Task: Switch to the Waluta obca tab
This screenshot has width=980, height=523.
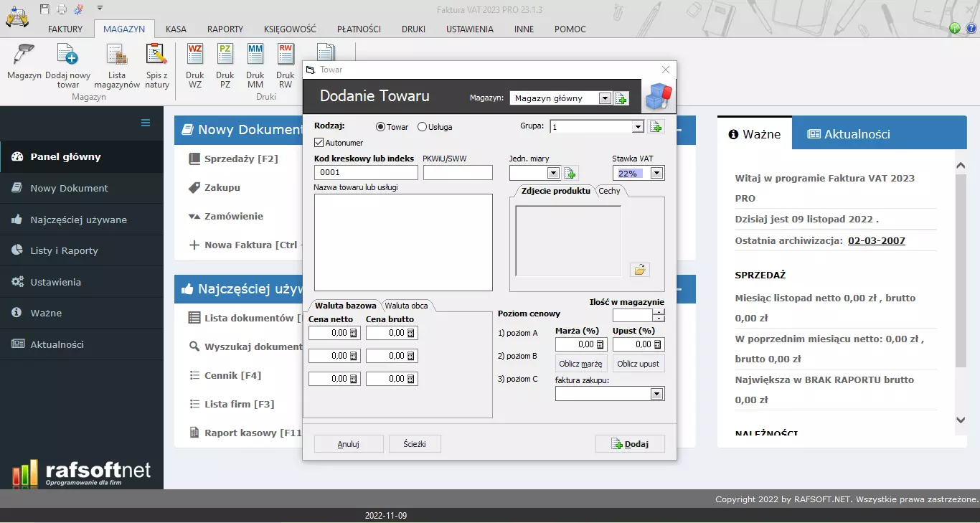Action: [406, 306]
